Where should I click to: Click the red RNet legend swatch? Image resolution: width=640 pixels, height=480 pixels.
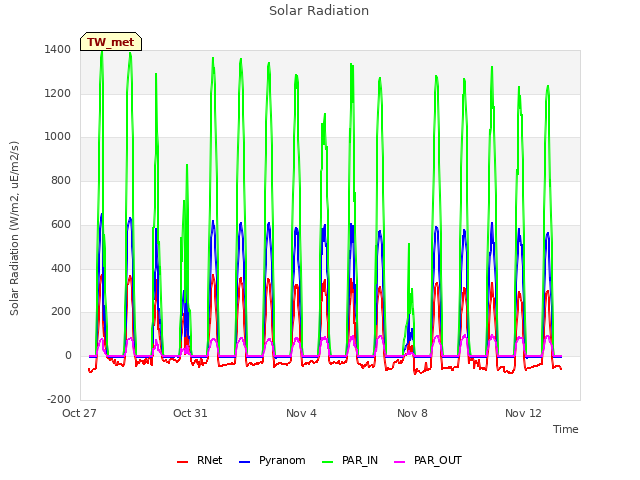[x=182, y=462]
